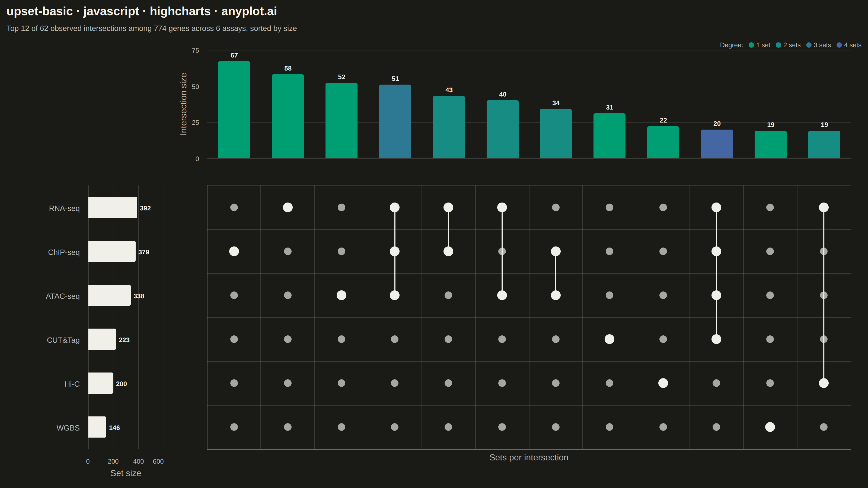The image size is (868, 488).
Task: Select the blue 3-set bar valued 51
Action: pyautogui.click(x=395, y=121)
